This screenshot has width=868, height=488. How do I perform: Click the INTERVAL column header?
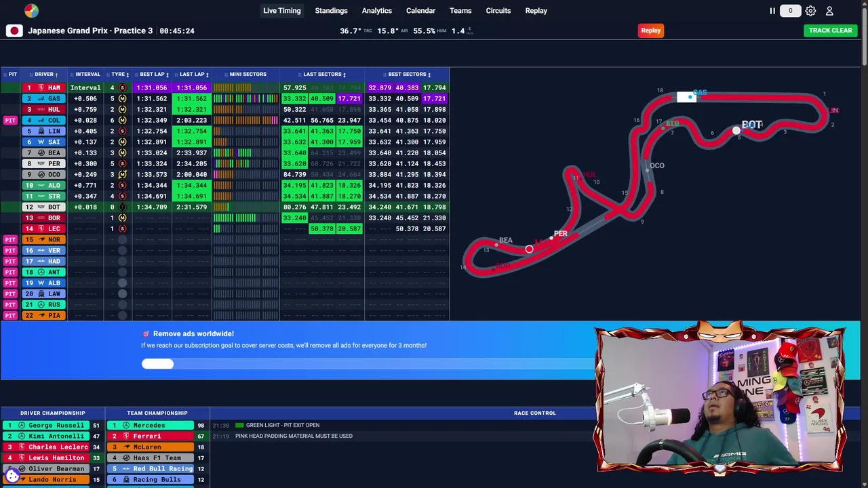click(x=87, y=75)
